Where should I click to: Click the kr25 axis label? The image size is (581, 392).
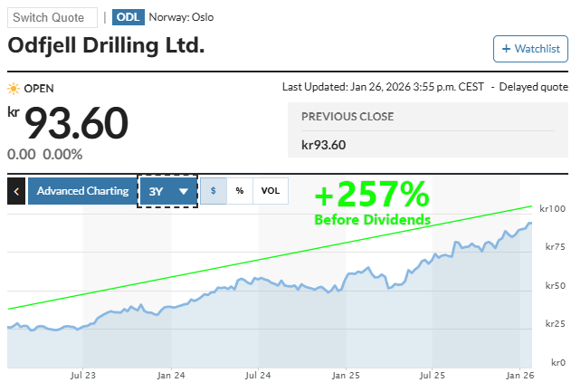pyautogui.click(x=556, y=324)
